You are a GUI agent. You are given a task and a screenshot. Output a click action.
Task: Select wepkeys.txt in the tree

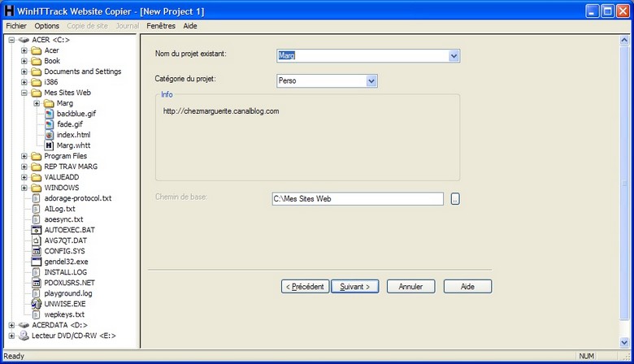click(x=64, y=314)
